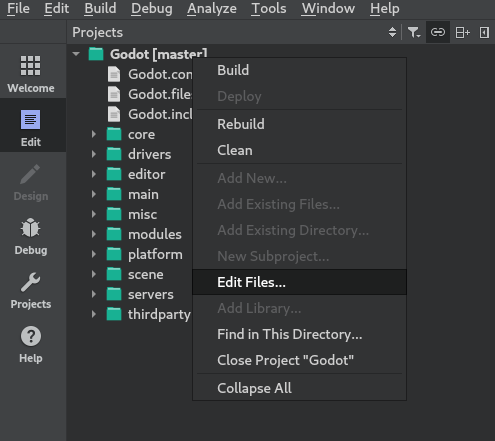
Task: Open the Debug mode bug icon
Action: click(30, 228)
